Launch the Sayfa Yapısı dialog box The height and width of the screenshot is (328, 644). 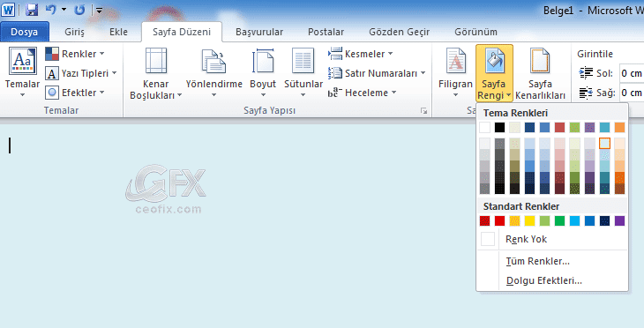(x=423, y=111)
